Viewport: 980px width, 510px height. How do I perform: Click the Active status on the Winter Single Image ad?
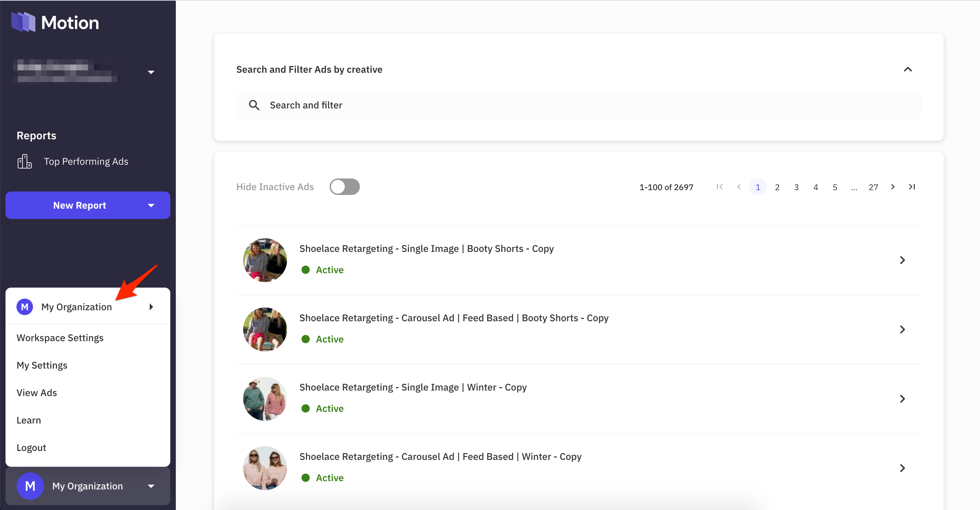[329, 408]
